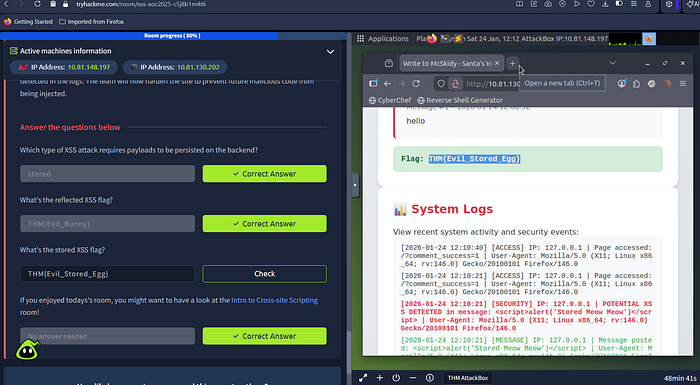Viewport: 700px width, 385px height.
Task: Open downloads icon in outer browser toolbar
Action: click(605, 4)
